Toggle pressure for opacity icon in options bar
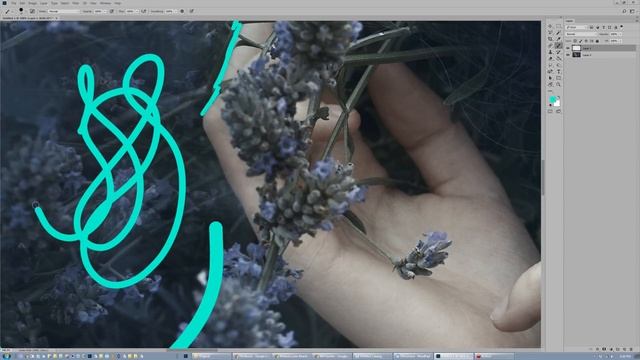 point(111,11)
